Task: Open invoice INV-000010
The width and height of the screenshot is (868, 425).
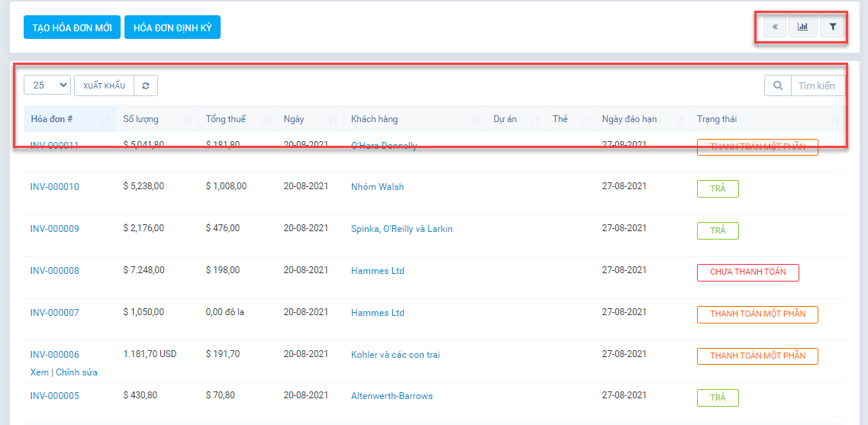Action: pyautogui.click(x=55, y=187)
